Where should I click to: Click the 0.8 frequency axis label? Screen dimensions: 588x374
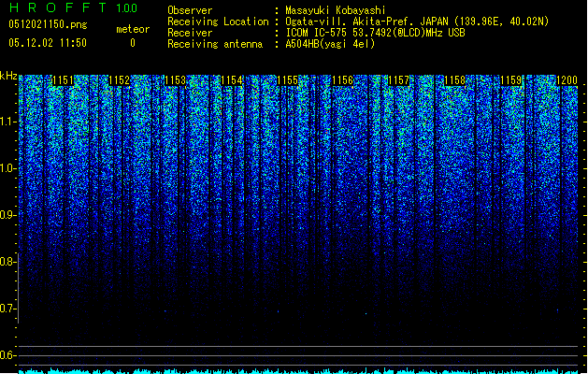[8, 262]
